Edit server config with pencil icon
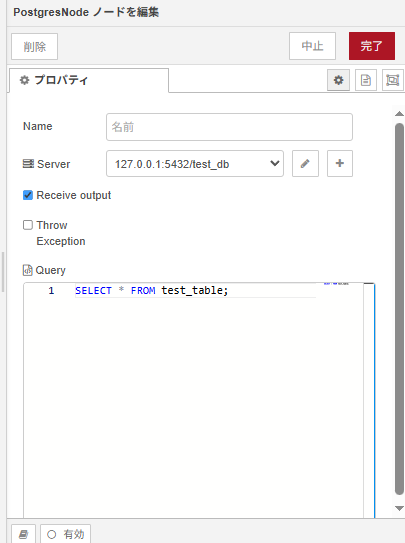Viewport: 405px width, 543px height. (305, 163)
